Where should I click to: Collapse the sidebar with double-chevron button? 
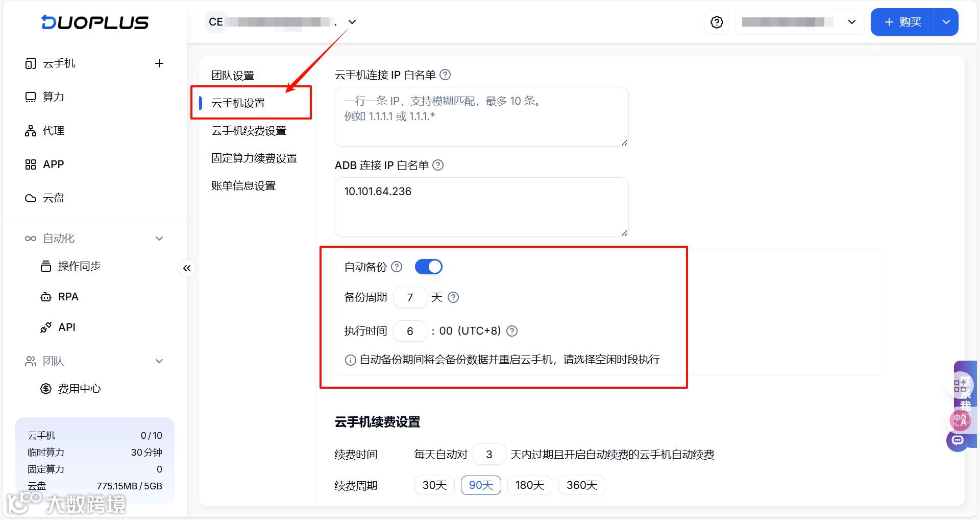pyautogui.click(x=187, y=268)
